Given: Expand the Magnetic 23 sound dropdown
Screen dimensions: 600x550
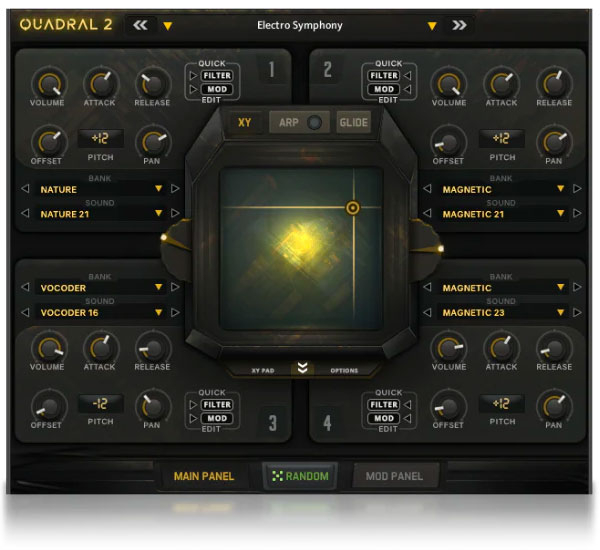Looking at the screenshot, I should click(x=561, y=312).
